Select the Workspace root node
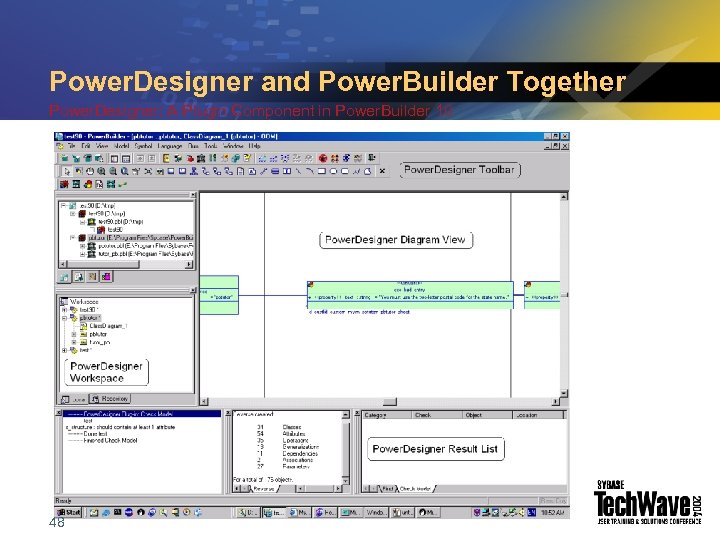720x540 pixels. [84, 302]
